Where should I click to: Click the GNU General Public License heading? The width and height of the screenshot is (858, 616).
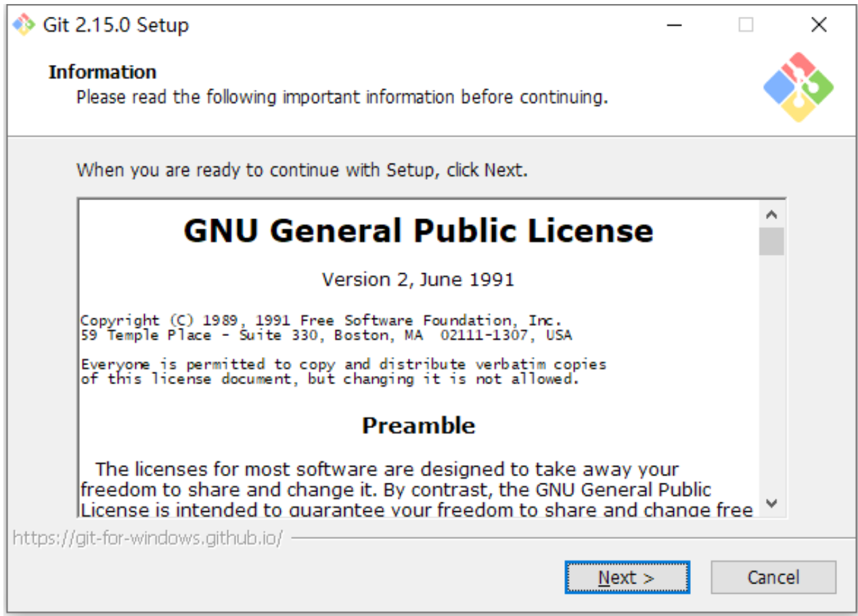coord(418,231)
